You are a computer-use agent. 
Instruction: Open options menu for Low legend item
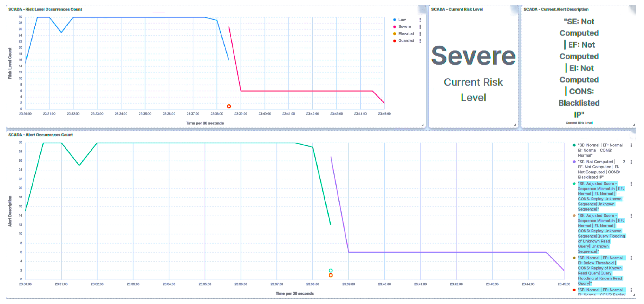(420, 20)
